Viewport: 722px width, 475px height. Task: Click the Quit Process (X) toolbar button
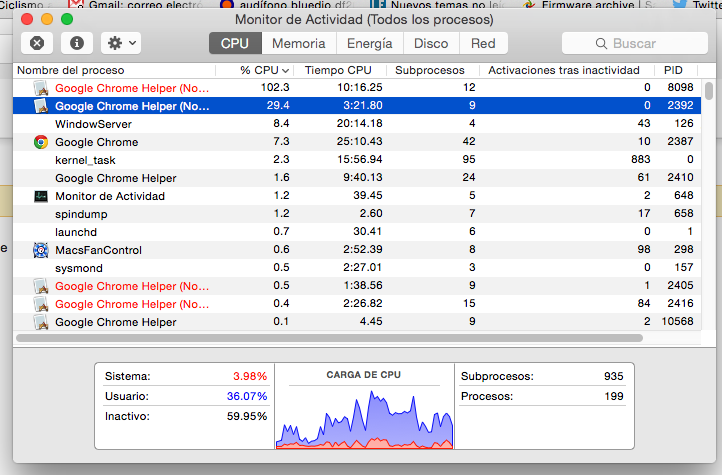pyautogui.click(x=37, y=43)
